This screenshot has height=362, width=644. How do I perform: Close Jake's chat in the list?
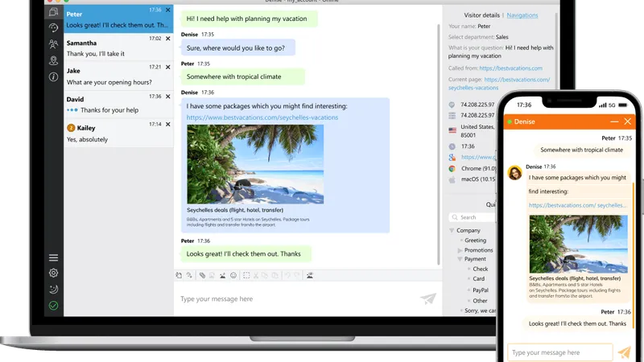pyautogui.click(x=168, y=67)
